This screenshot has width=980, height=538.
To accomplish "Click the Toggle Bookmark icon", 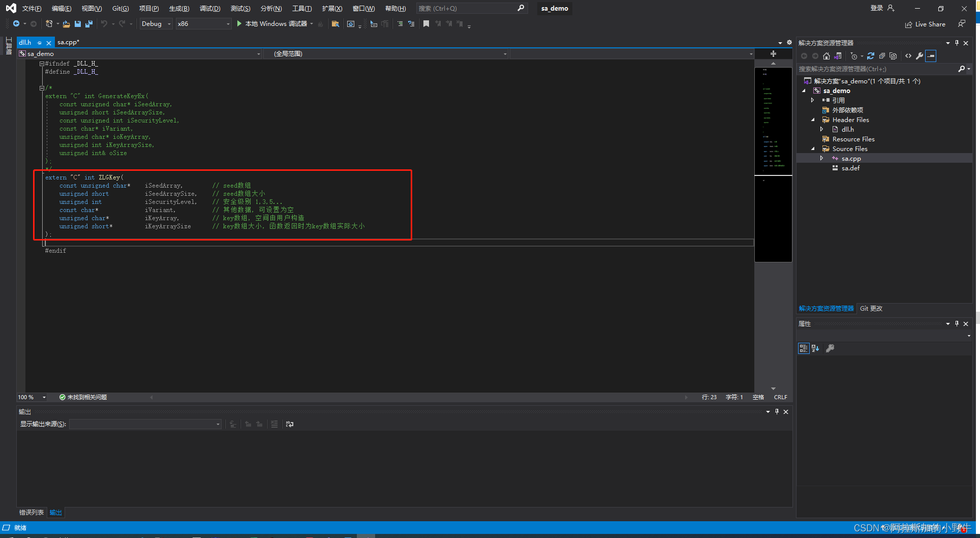I will coord(426,24).
